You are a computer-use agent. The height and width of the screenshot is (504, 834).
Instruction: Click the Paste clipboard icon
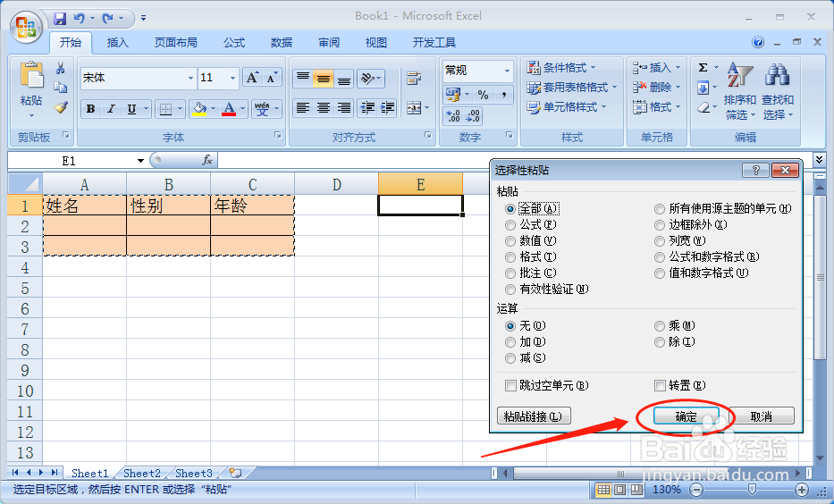pos(31,74)
